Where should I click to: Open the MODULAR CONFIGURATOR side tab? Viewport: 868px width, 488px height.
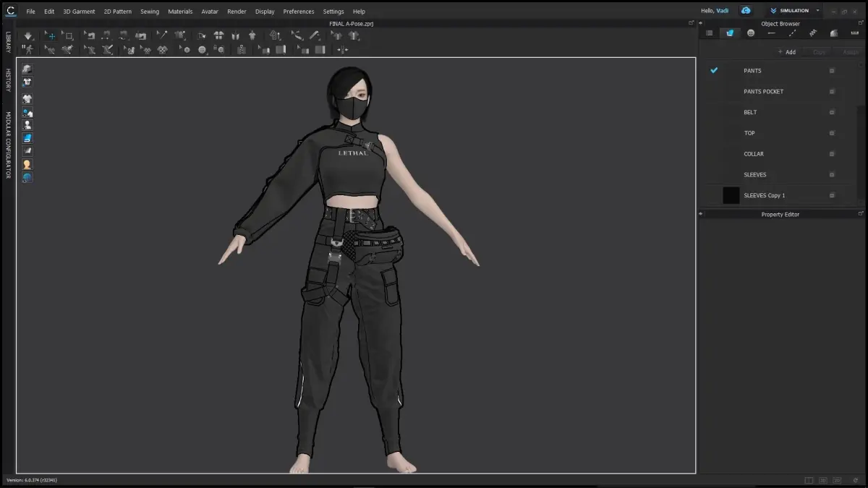[x=8, y=145]
